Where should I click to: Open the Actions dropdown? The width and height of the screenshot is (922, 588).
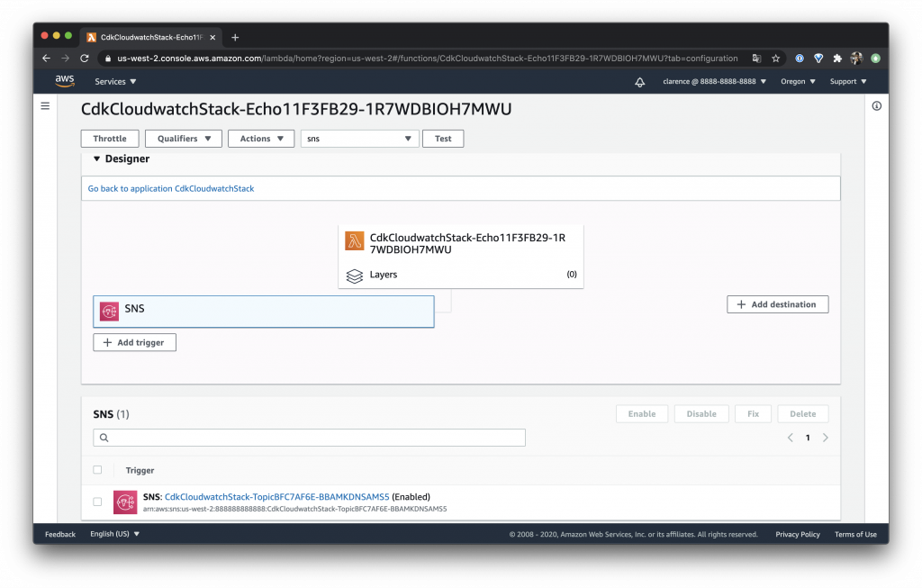pos(261,139)
